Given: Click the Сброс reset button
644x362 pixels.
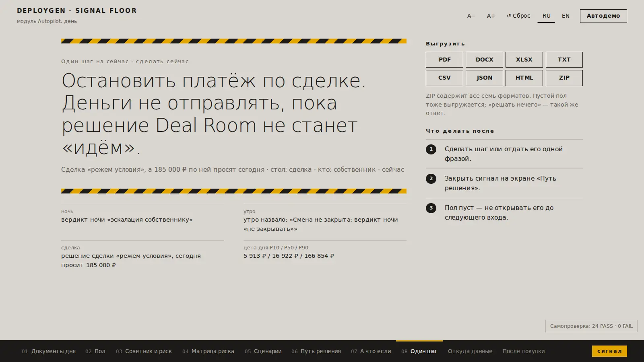Looking at the screenshot, I should tap(518, 16).
